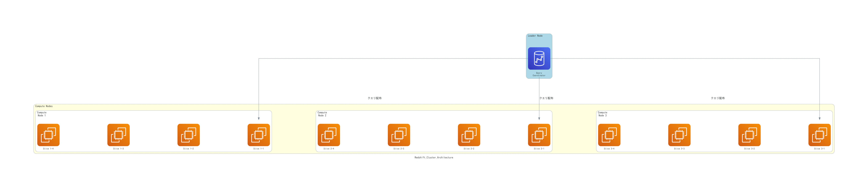Screen dimensions: 868x192
Task: Click the 'Slice 3-4' caption
Action: (x=609, y=149)
